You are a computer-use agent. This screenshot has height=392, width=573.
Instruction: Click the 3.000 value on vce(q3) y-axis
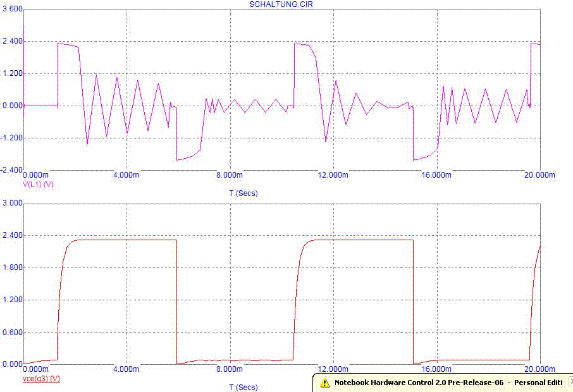tap(13, 203)
